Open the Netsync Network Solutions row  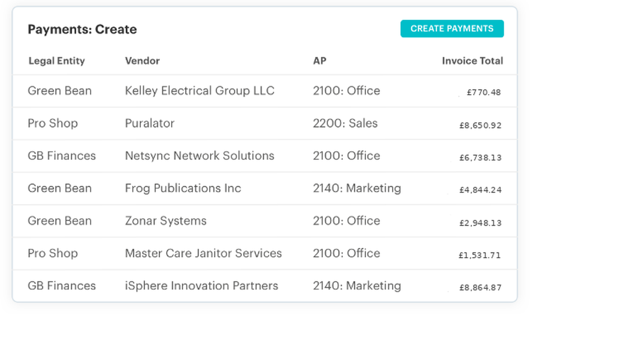coord(265,156)
